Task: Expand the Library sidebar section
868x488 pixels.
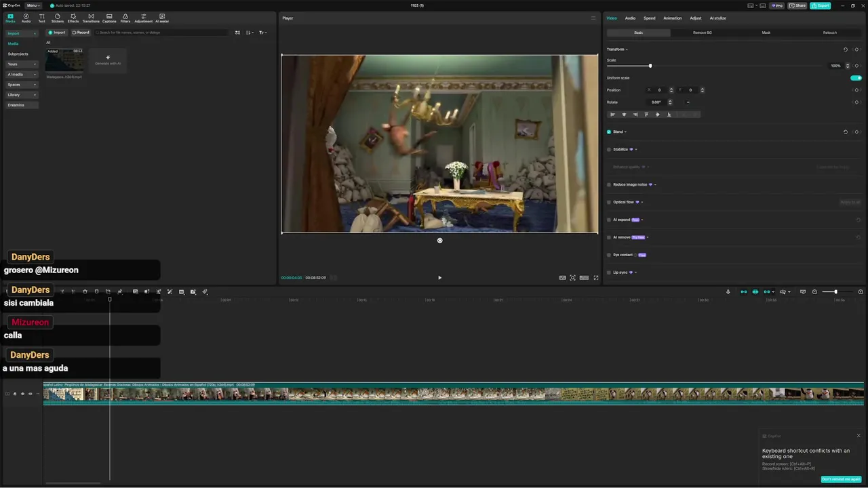Action: (22, 95)
